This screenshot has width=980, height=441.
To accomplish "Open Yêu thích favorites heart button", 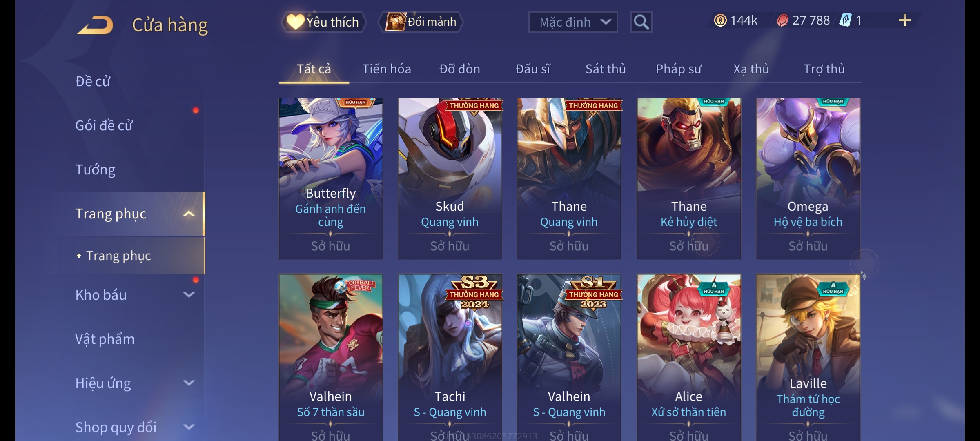I will pos(324,22).
